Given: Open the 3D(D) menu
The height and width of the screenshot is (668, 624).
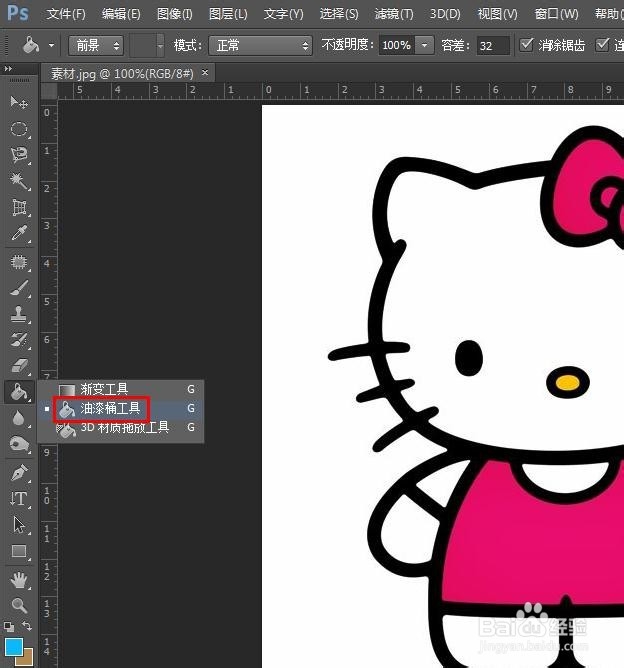Looking at the screenshot, I should [x=445, y=14].
